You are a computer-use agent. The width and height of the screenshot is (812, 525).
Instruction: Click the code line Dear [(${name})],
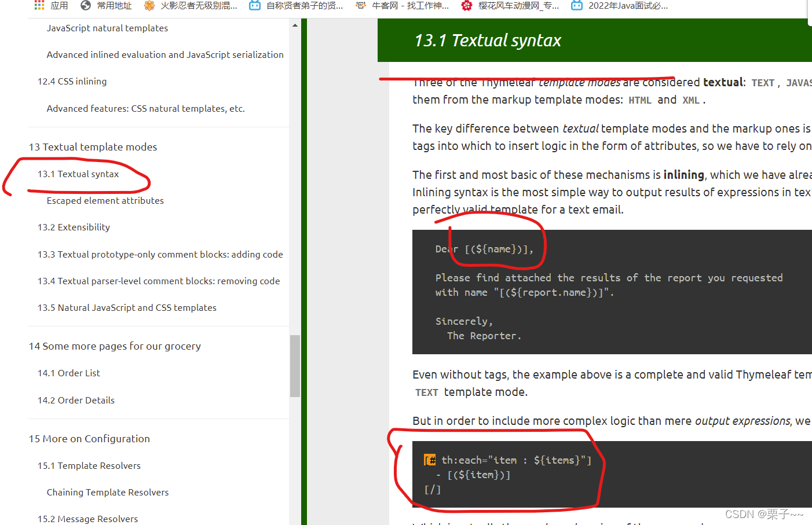(484, 249)
